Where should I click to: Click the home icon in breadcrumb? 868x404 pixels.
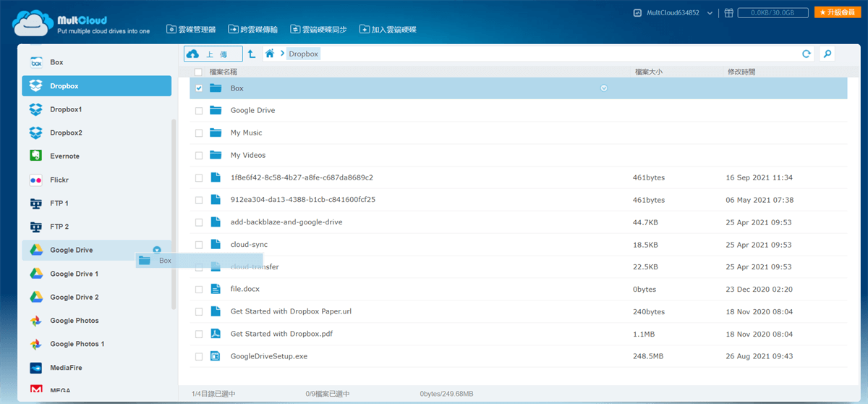pos(270,54)
